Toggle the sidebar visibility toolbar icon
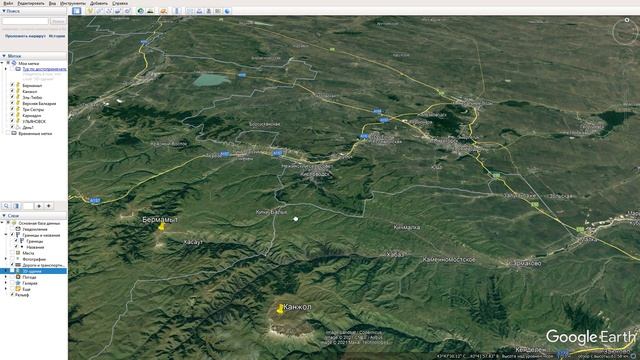This screenshot has height=360, width=640. tap(77, 11)
